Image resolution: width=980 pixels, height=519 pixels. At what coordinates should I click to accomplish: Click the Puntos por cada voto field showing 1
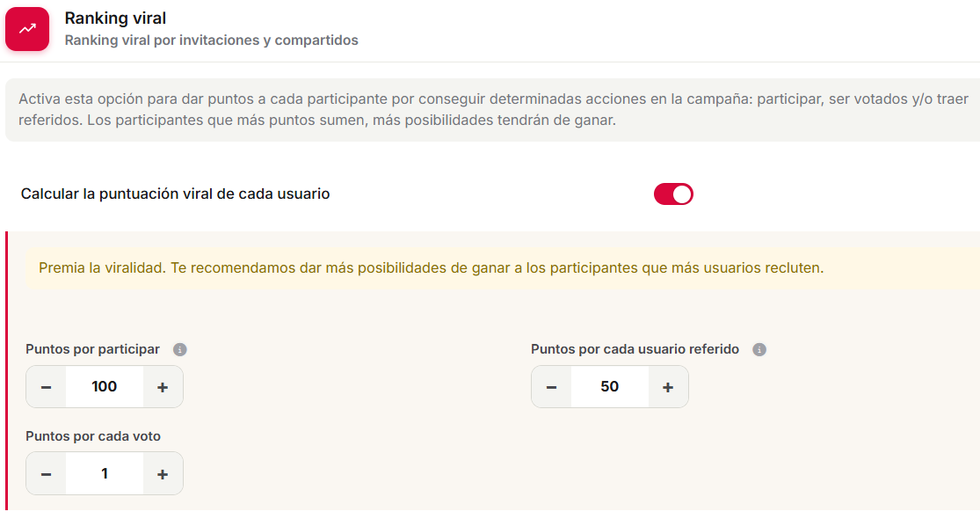coord(105,474)
